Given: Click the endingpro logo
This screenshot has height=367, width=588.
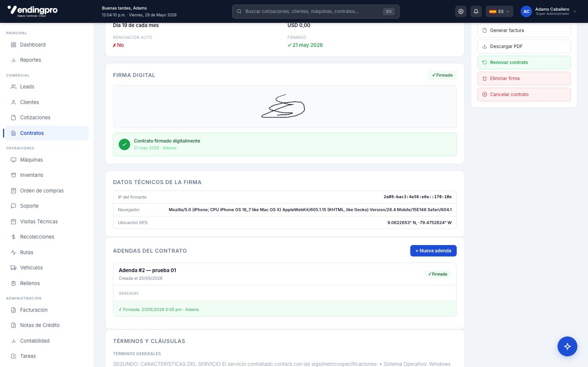Looking at the screenshot, I should (x=33, y=11).
